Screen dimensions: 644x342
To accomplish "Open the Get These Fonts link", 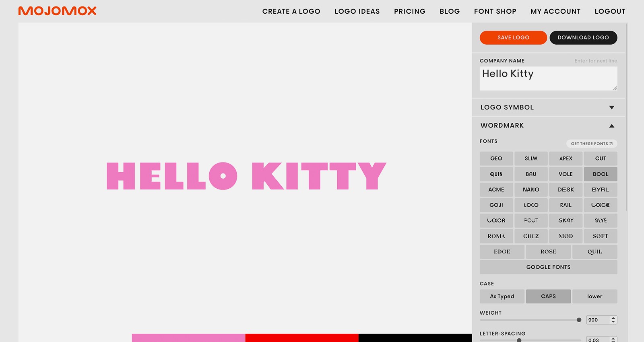I will 592,144.
